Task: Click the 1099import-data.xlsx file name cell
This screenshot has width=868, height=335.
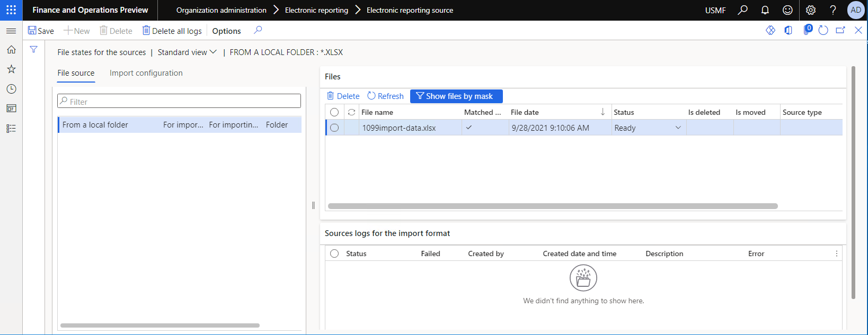Action: tap(411, 128)
